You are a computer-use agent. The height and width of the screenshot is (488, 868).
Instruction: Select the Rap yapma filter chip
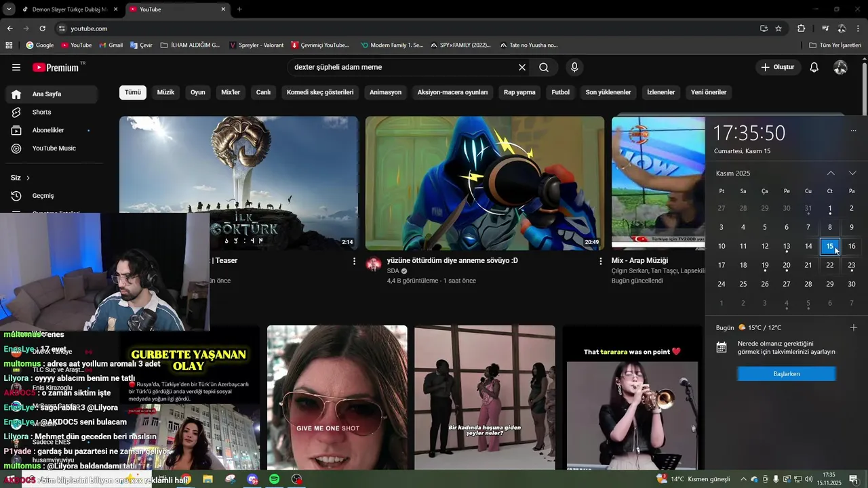(x=519, y=92)
